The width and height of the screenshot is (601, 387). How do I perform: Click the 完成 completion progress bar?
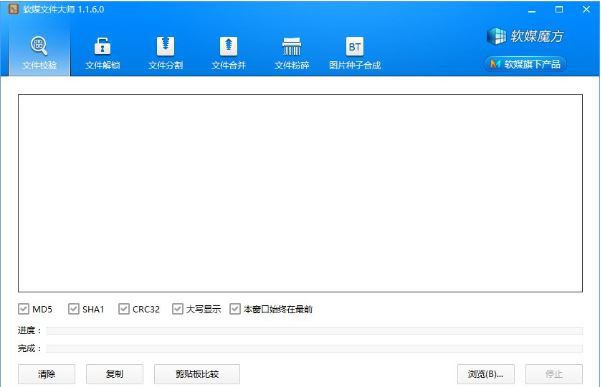tap(314, 348)
